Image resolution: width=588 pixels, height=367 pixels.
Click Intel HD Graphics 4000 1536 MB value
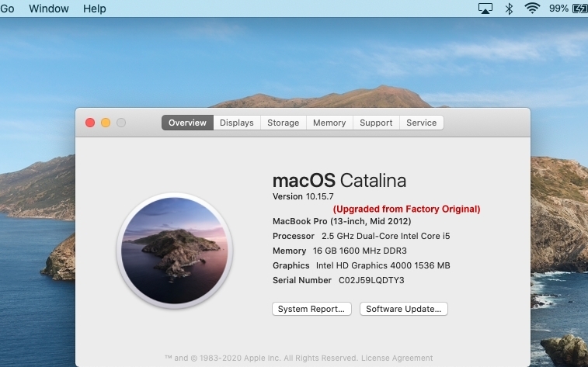tap(383, 265)
